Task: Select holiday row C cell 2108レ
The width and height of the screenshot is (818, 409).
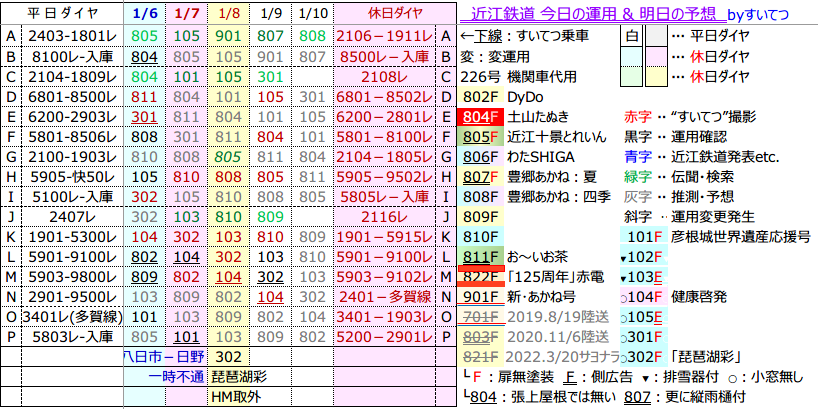Action: click(x=384, y=77)
